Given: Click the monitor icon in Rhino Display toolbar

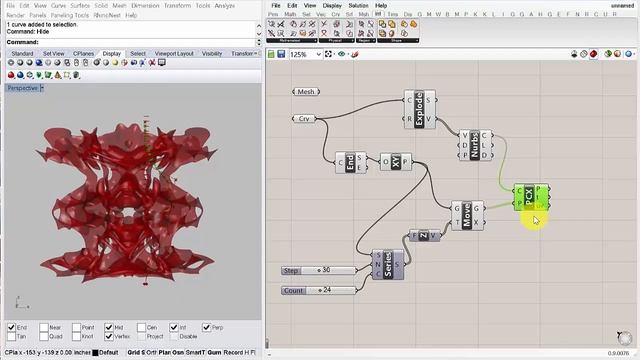Looking at the screenshot, I should click(162, 63).
